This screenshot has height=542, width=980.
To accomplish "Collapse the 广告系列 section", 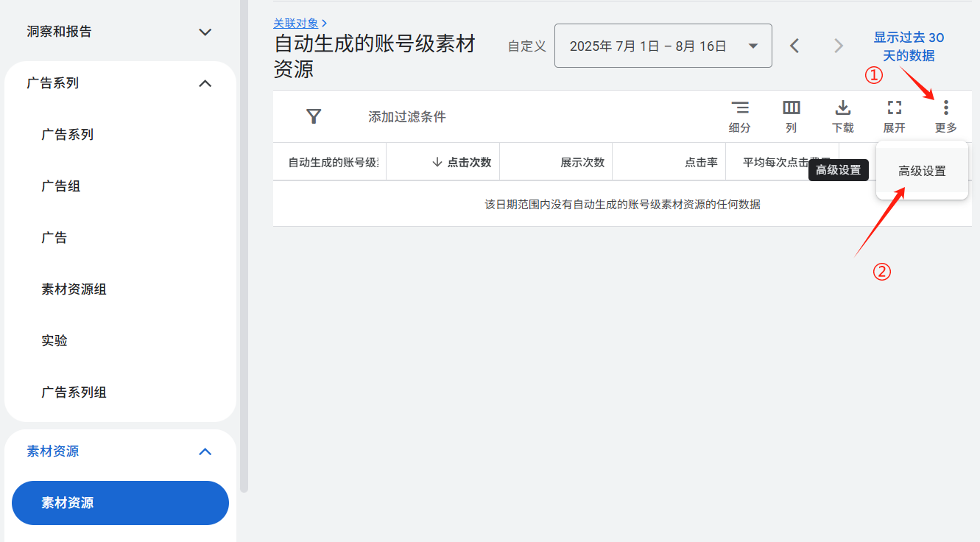I will [x=205, y=83].
